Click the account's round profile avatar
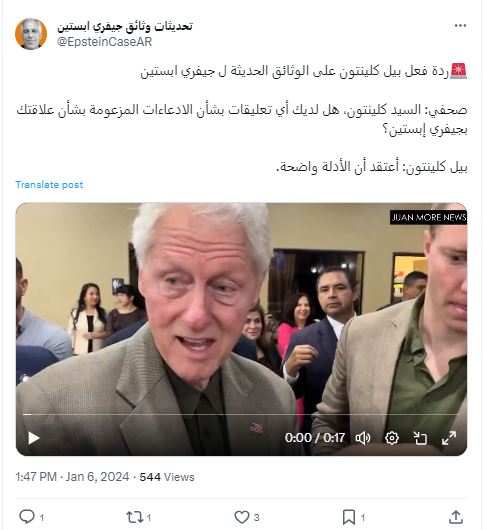485x530 pixels. [31, 34]
